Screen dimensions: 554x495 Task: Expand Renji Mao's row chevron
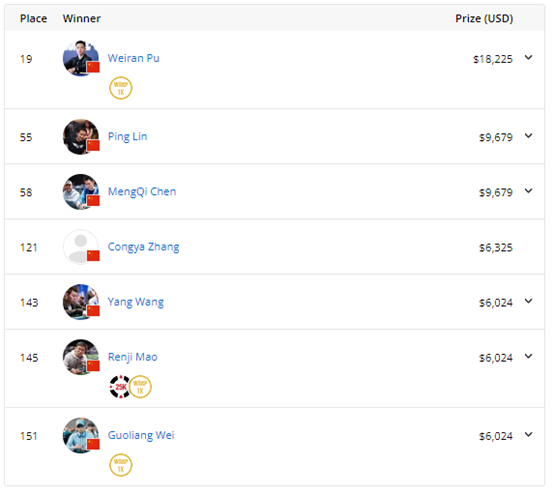click(x=528, y=356)
